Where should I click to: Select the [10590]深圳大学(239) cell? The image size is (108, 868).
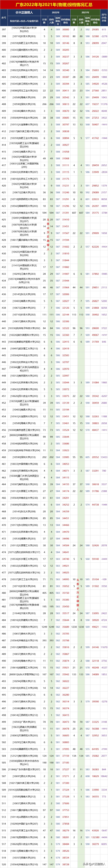point(24,104)
